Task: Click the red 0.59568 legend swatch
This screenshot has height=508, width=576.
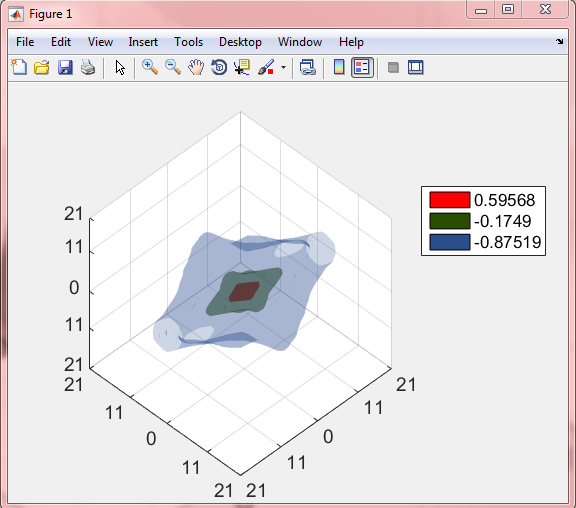Action: coord(450,200)
